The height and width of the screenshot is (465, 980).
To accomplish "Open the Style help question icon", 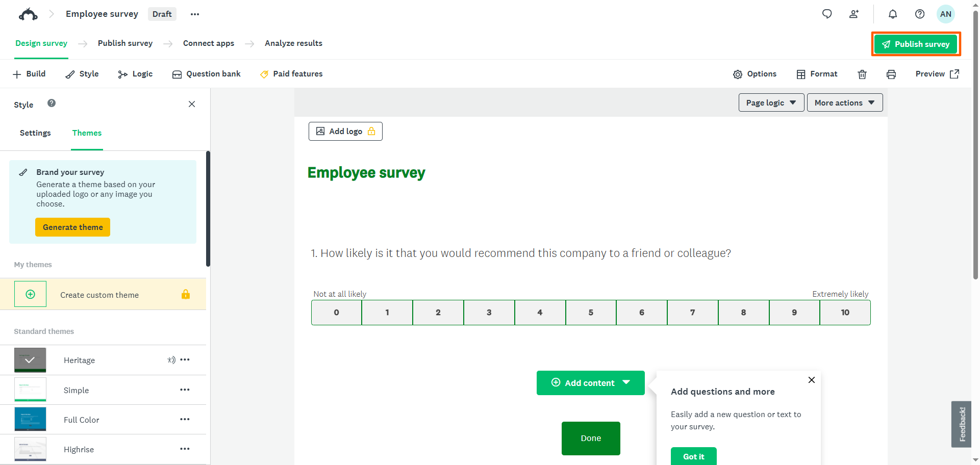I will click(x=52, y=103).
